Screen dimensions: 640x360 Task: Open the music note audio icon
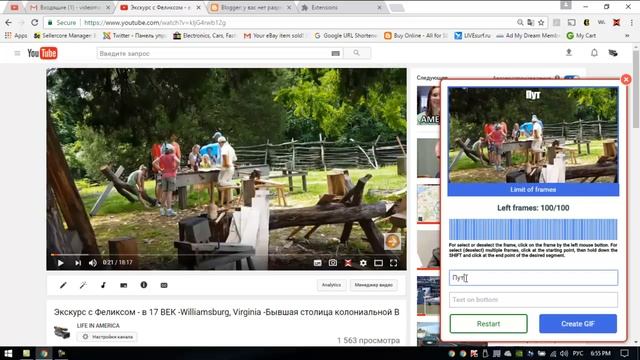[103, 285]
